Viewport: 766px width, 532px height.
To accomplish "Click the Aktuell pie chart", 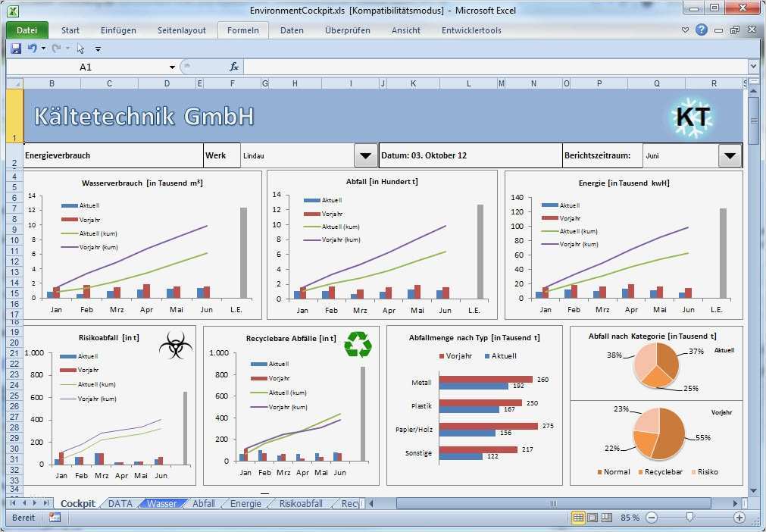I will tap(656, 365).
